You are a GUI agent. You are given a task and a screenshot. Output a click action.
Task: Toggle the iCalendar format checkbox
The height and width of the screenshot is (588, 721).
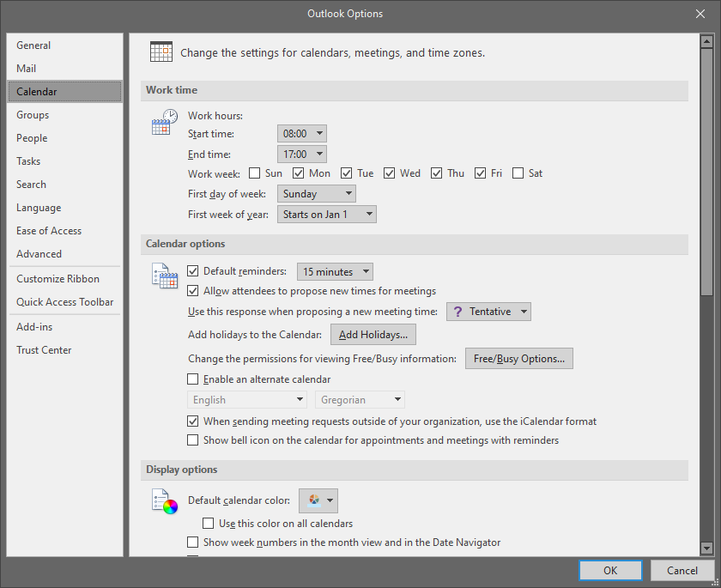pos(192,421)
